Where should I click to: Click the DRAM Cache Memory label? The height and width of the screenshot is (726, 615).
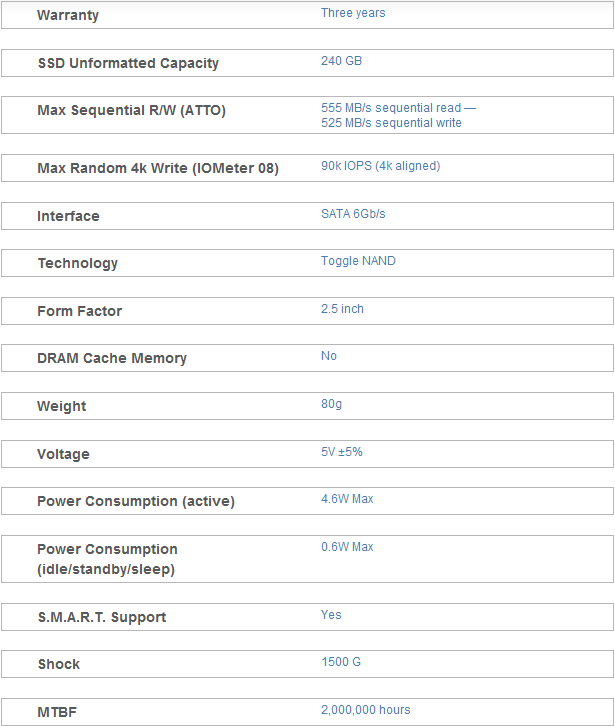pyautogui.click(x=112, y=358)
